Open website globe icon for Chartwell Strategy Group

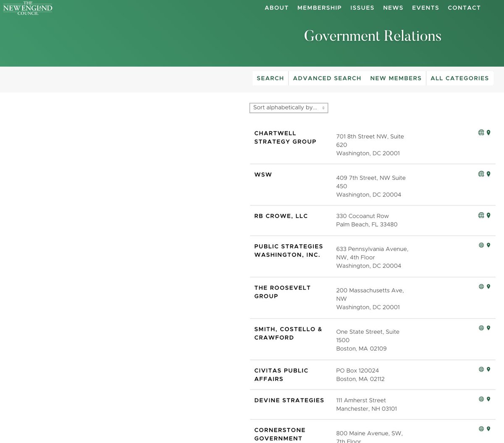tap(481, 132)
